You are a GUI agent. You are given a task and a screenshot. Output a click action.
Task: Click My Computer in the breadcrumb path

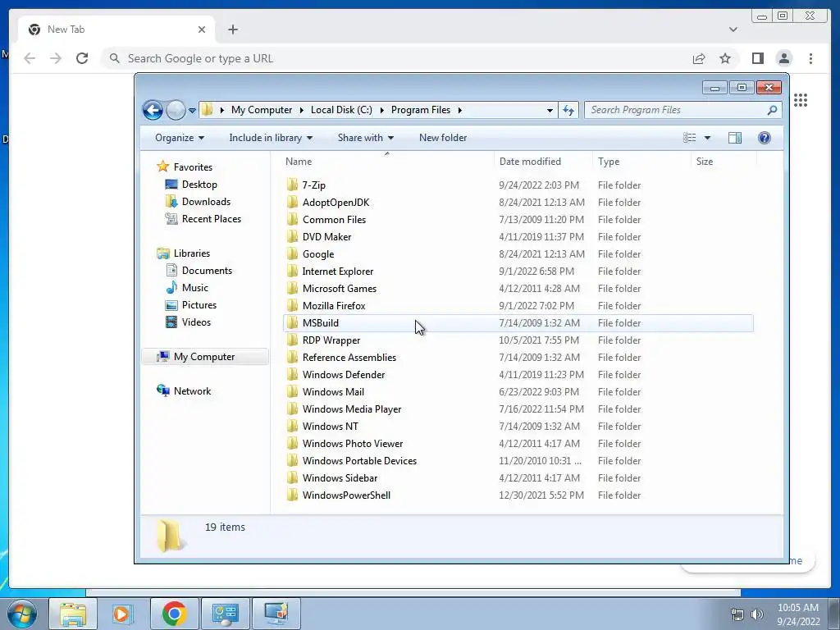pyautogui.click(x=262, y=110)
